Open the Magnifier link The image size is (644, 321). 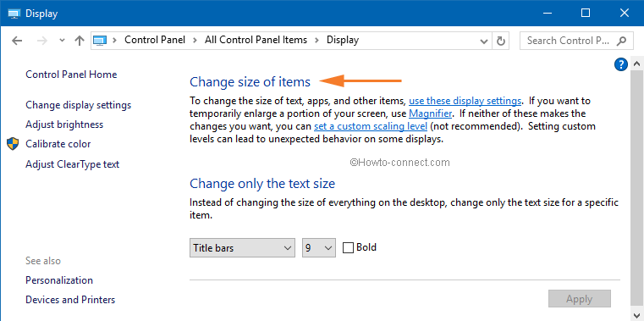tap(431, 113)
